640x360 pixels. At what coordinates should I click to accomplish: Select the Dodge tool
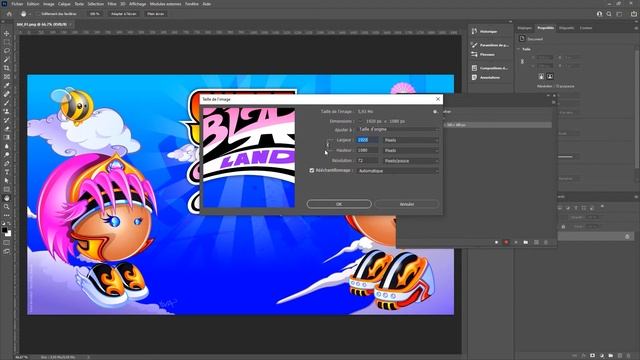click(x=7, y=155)
